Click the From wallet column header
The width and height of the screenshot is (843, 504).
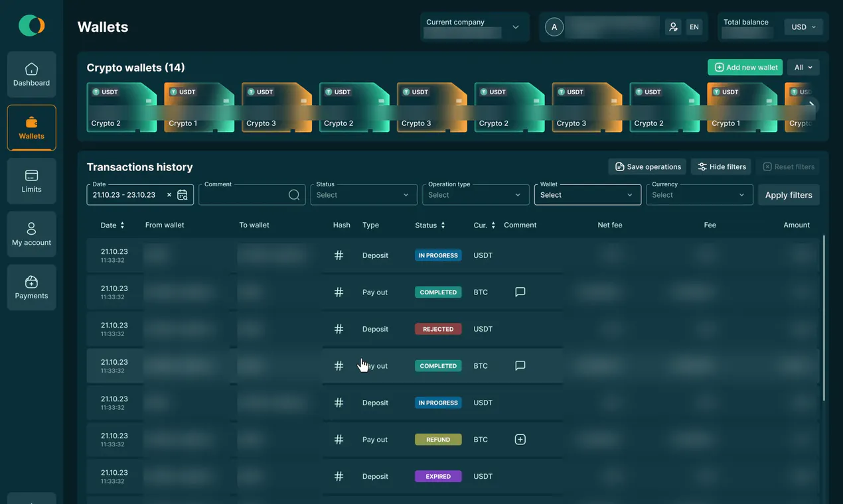[x=165, y=225]
